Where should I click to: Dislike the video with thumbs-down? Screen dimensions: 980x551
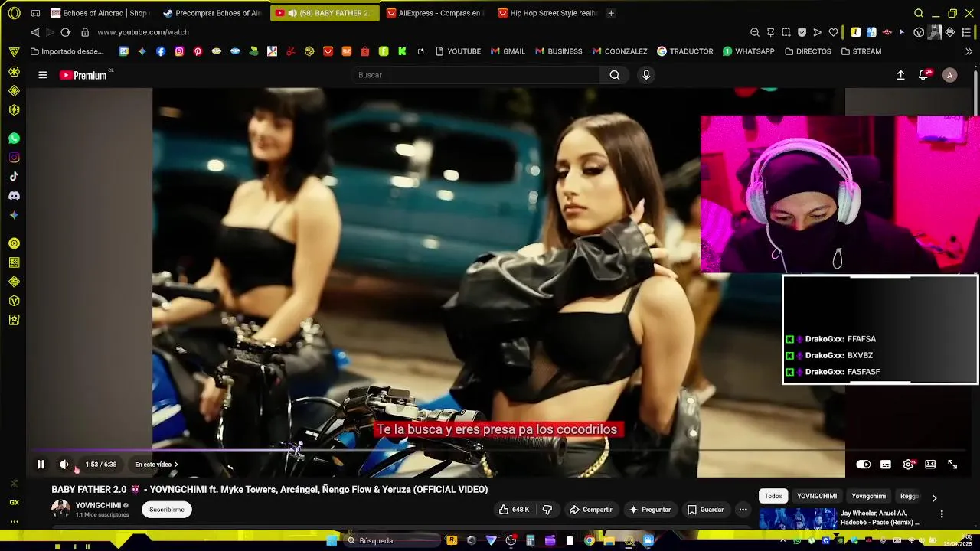pyautogui.click(x=547, y=510)
